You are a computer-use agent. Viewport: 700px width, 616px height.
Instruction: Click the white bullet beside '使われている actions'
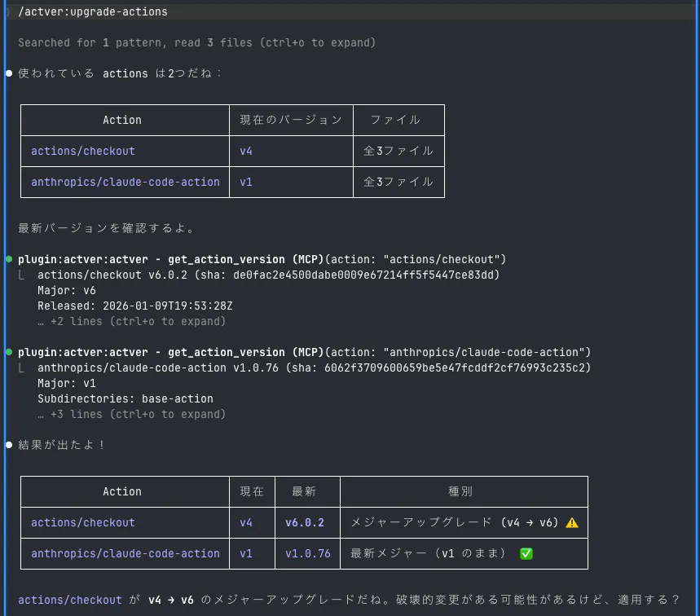coord(9,73)
